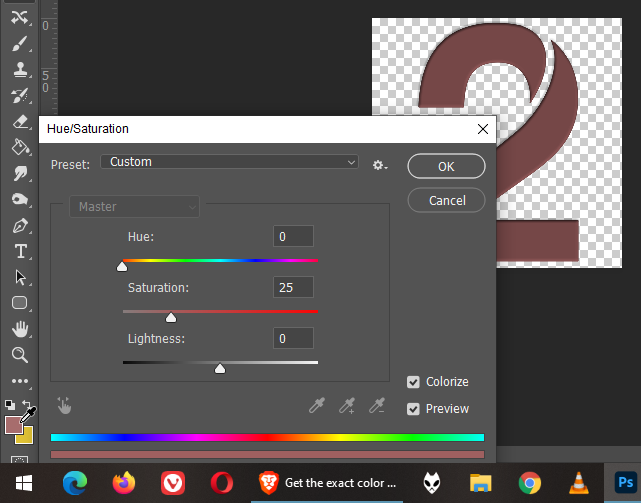This screenshot has height=503, width=641.
Task: Open File Explorer from the taskbar
Action: click(x=480, y=483)
